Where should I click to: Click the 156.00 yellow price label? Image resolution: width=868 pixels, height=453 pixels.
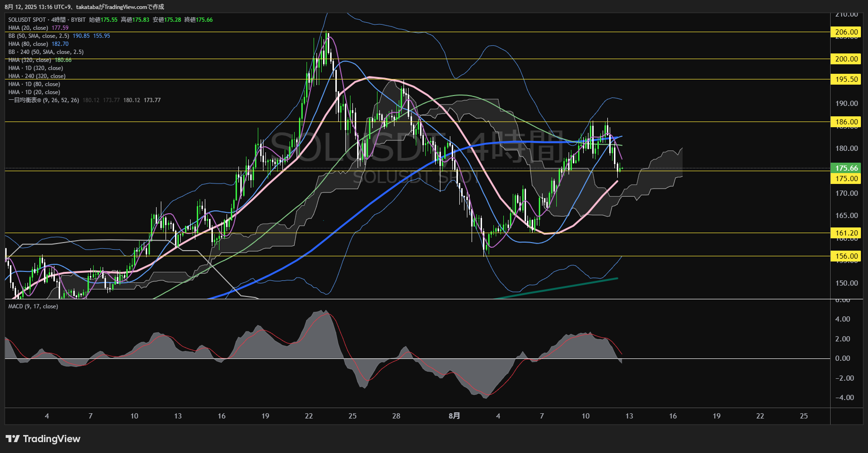[x=846, y=256]
